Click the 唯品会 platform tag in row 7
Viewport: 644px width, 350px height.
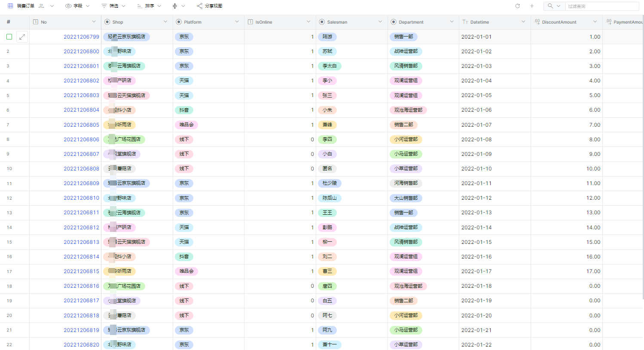[186, 125]
